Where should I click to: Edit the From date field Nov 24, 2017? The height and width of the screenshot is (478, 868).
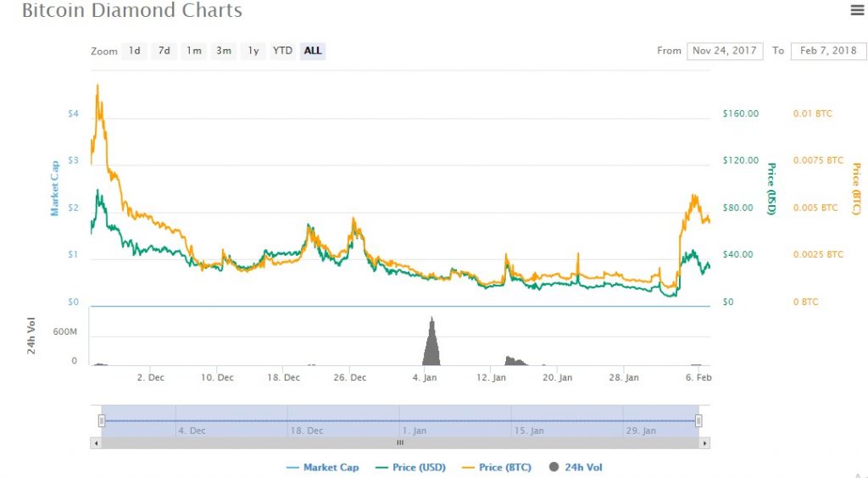pos(725,51)
